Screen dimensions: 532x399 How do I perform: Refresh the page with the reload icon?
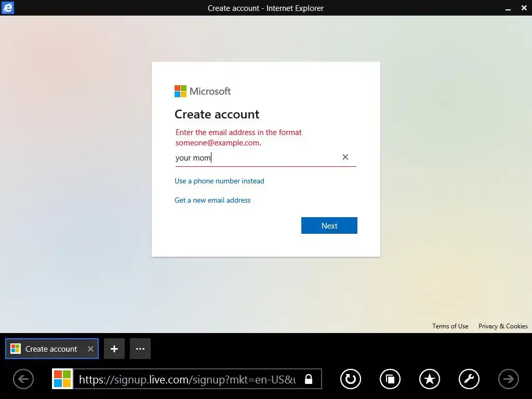coord(351,379)
